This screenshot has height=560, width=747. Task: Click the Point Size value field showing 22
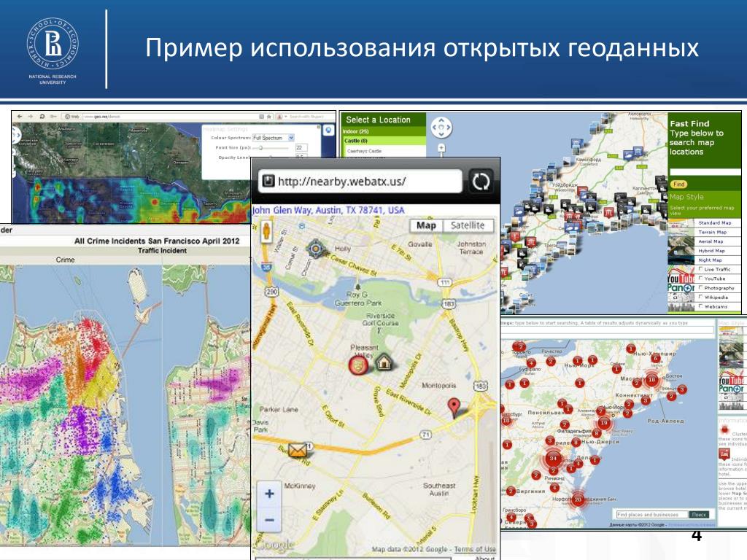coord(301,147)
